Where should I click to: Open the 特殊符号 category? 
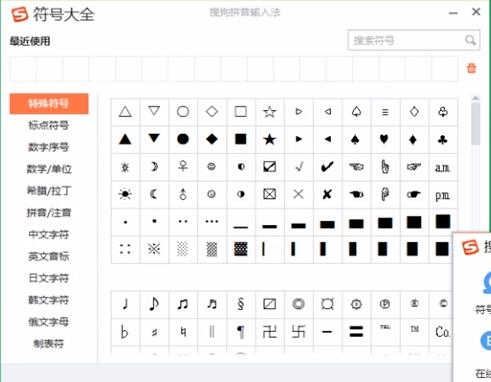(49, 104)
